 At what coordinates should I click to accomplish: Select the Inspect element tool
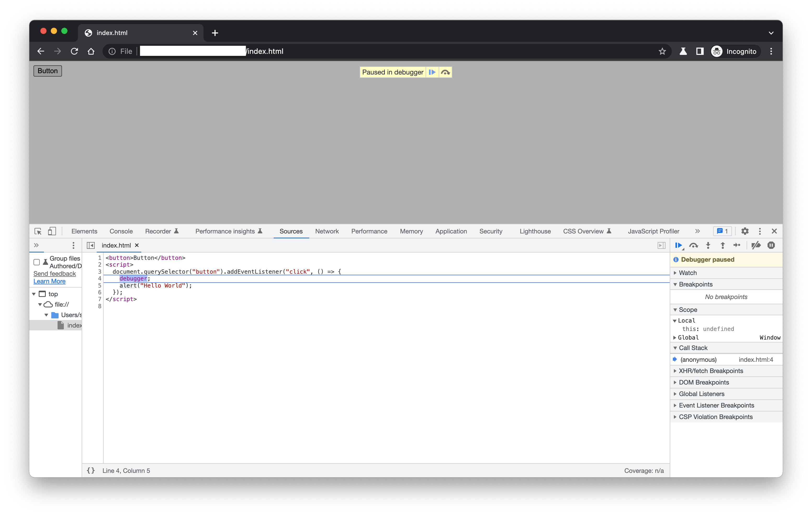[38, 231]
